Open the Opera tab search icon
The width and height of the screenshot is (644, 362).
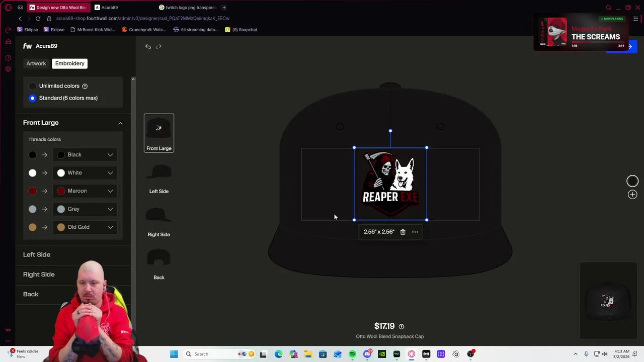[x=608, y=8]
